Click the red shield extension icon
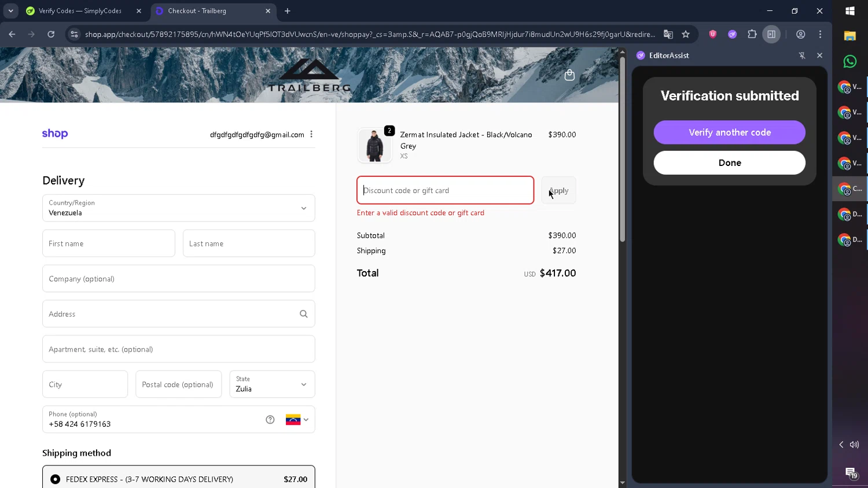The height and width of the screenshot is (488, 868). [x=713, y=34]
